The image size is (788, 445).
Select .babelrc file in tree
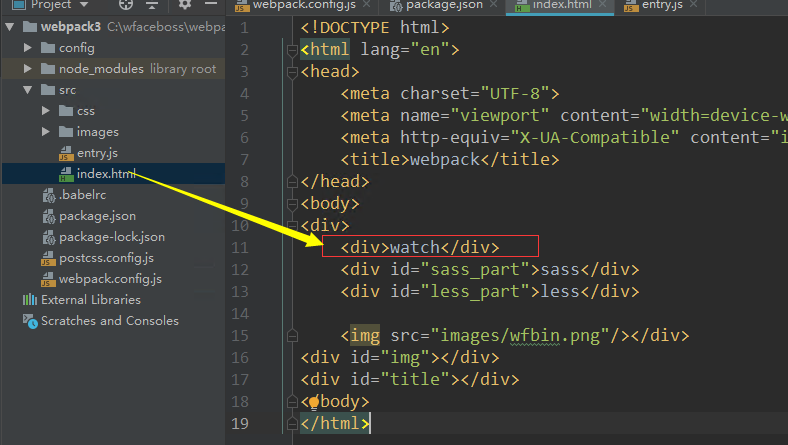tap(82, 195)
